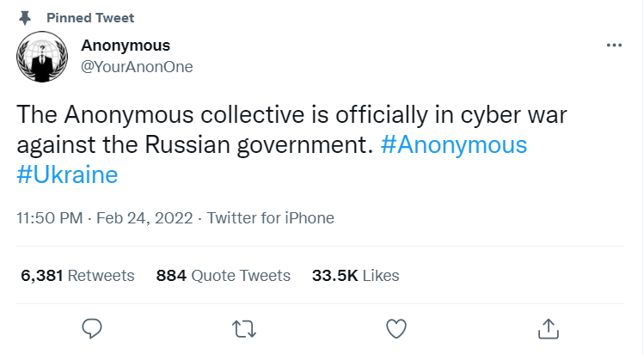Click the 11:50 PM time text
Viewport: 644px width, 354px height.
coord(49,217)
